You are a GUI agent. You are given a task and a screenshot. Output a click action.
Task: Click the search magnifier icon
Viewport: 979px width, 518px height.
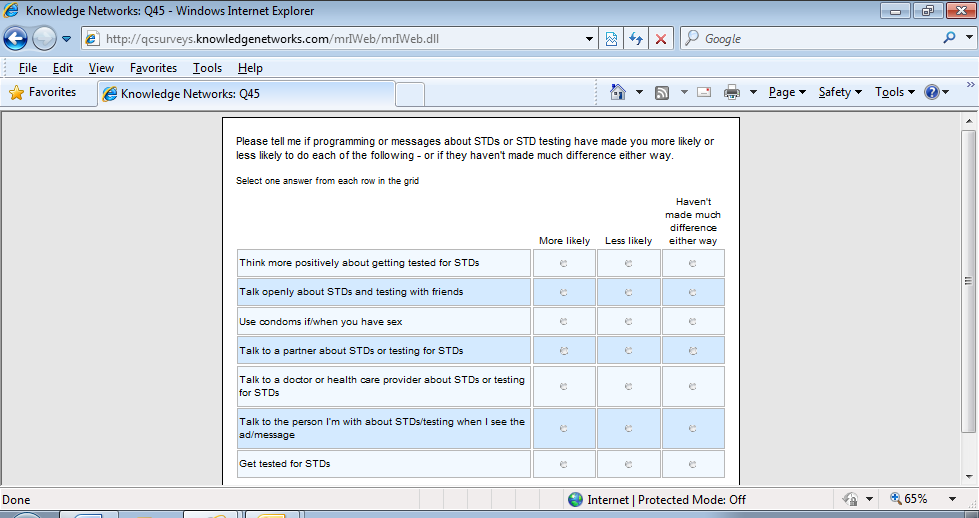pos(950,38)
